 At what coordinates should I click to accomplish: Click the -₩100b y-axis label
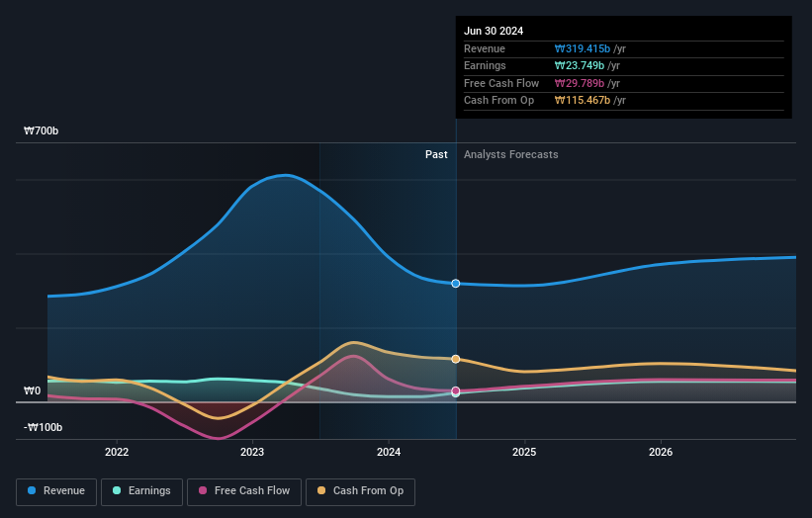[43, 427]
